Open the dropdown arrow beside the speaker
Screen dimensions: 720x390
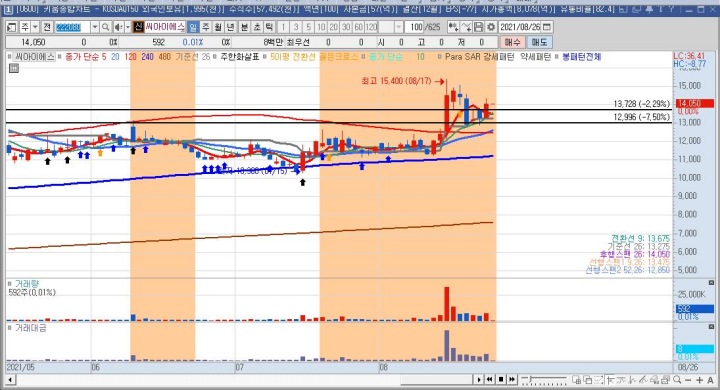coord(128,27)
